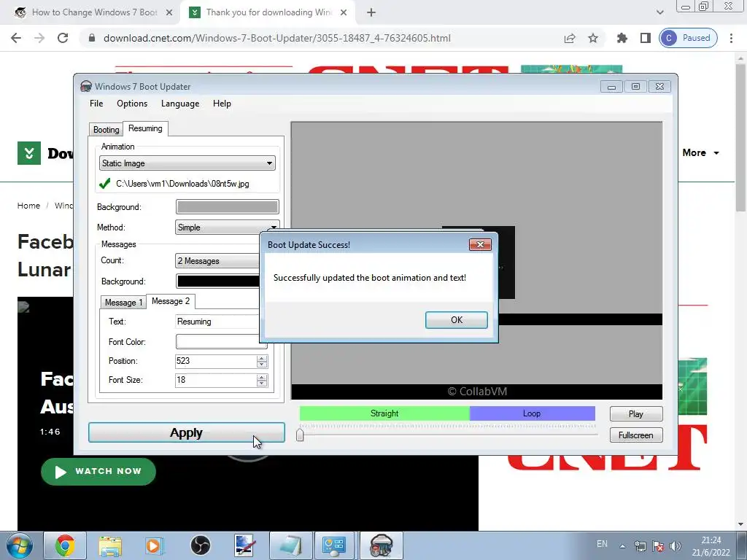Go back in Chrome browser
The width and height of the screenshot is (747, 560).
click(x=16, y=38)
